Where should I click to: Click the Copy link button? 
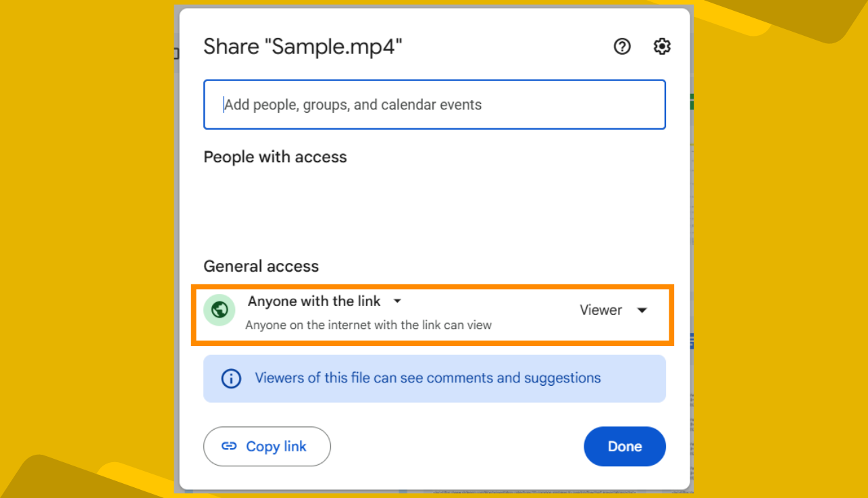click(267, 446)
